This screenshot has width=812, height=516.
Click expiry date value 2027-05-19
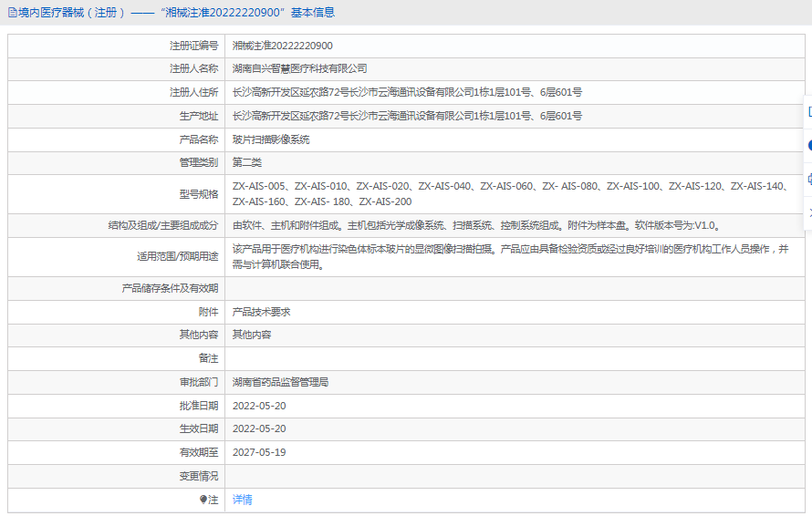[259, 452]
